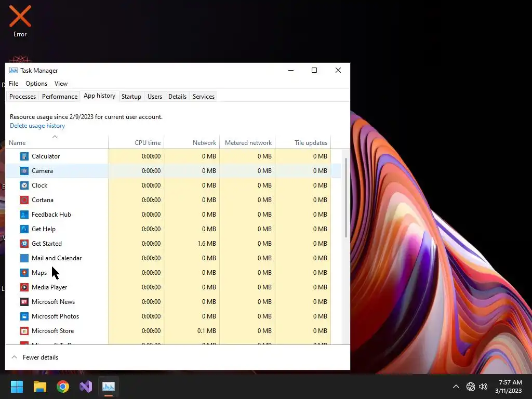Click the Calculator app icon

(x=24, y=156)
